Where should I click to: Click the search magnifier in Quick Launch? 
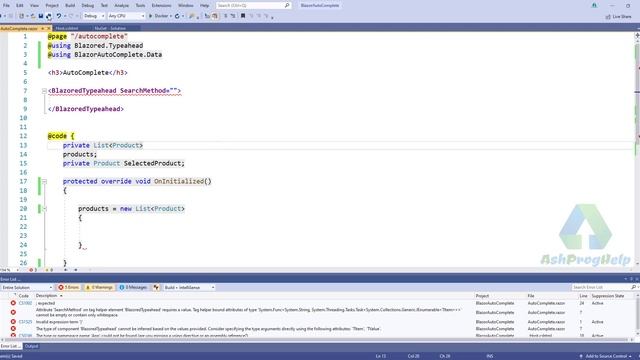(287, 6)
